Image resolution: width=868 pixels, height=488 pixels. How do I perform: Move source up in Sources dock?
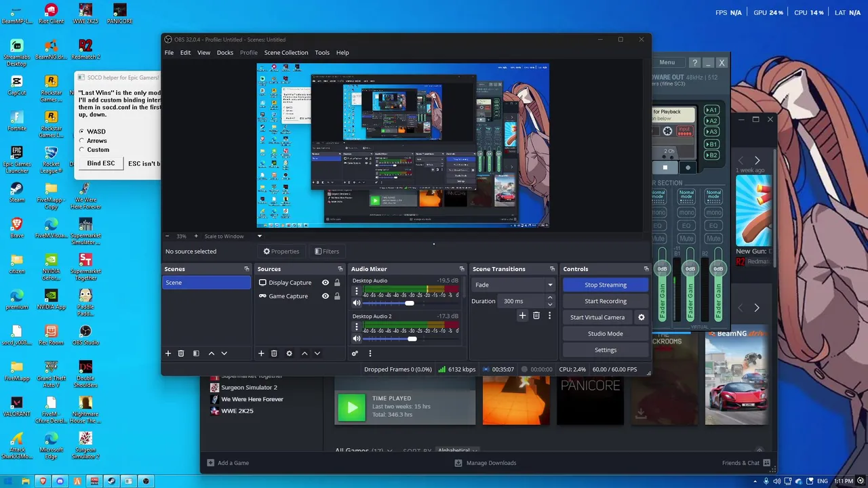pos(304,353)
